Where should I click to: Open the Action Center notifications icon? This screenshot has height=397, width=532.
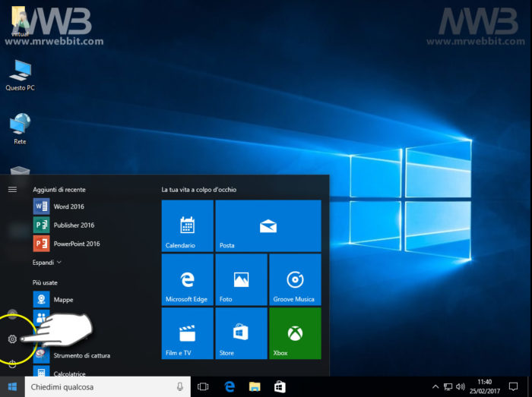513,386
